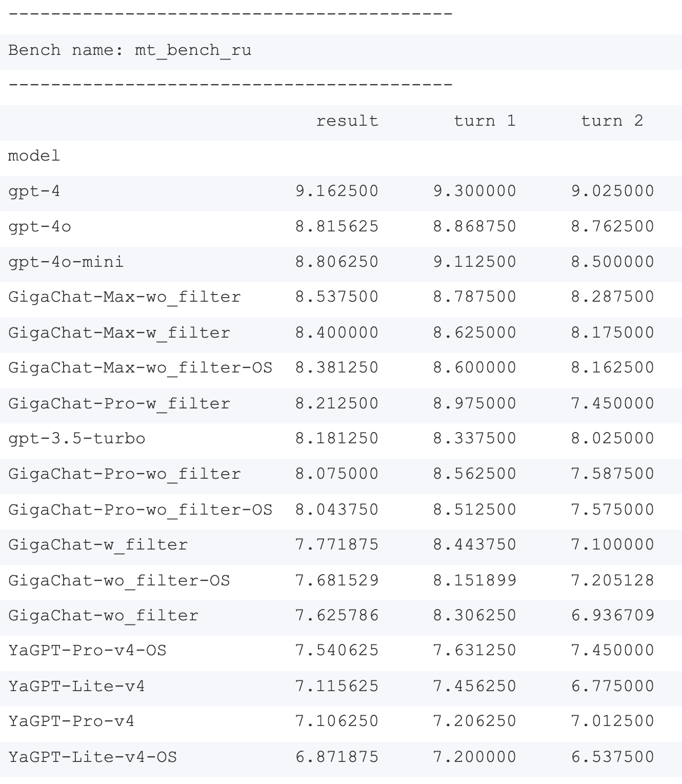Click turn 1 value 8.600000

(475, 368)
